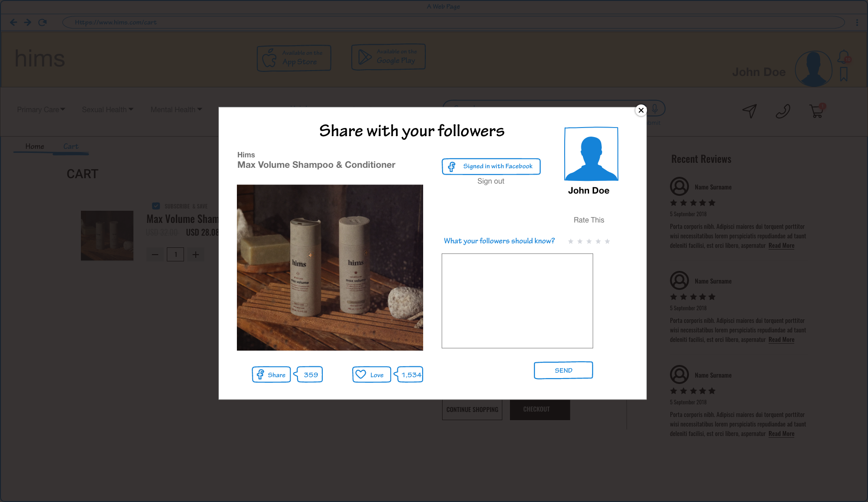Click the Love heart button
This screenshot has width=868, height=502.
coord(372,374)
